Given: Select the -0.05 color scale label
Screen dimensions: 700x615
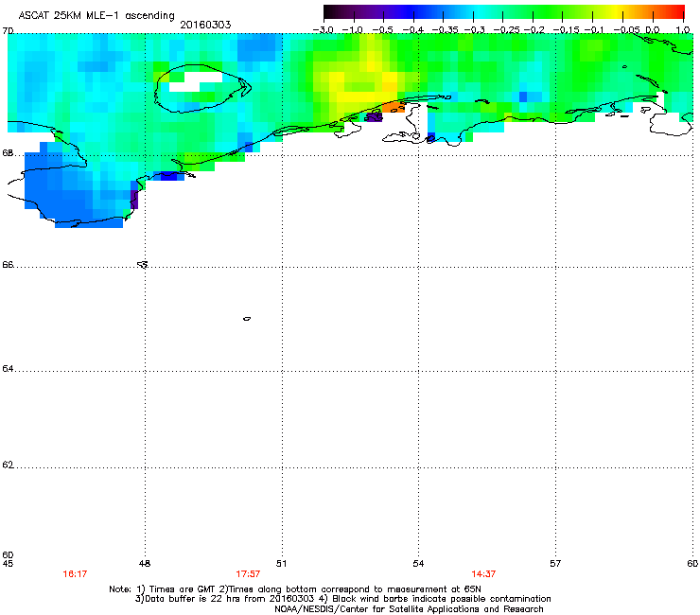Looking at the screenshot, I should coord(627,30).
